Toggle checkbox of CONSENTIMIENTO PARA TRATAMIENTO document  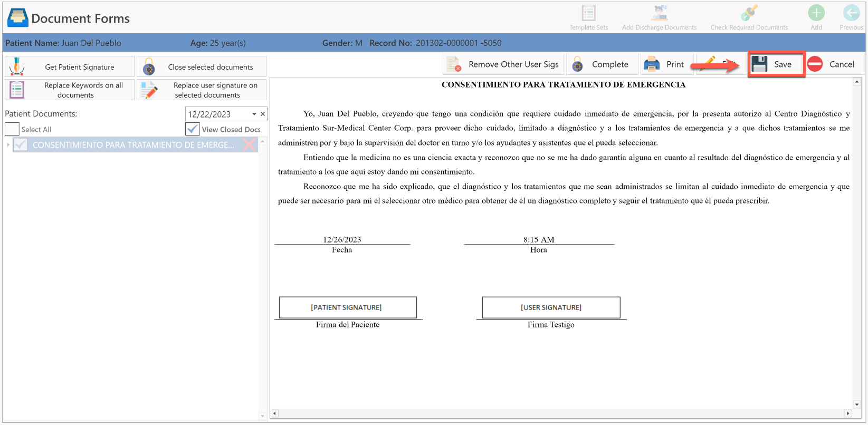[x=21, y=144]
